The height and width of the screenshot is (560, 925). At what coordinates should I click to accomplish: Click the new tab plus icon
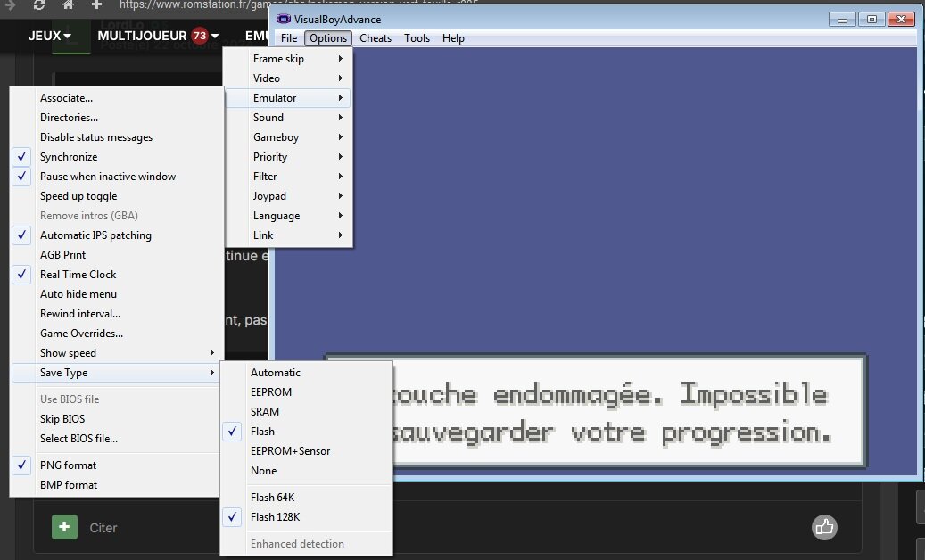click(96, 5)
